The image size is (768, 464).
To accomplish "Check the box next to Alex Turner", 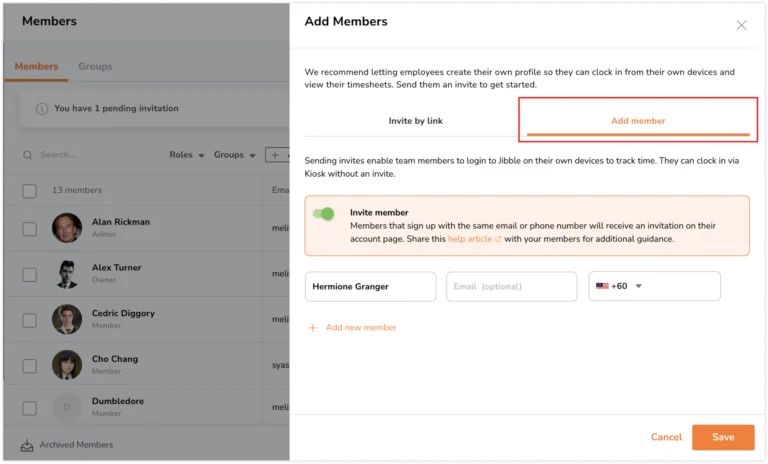I will (29, 275).
